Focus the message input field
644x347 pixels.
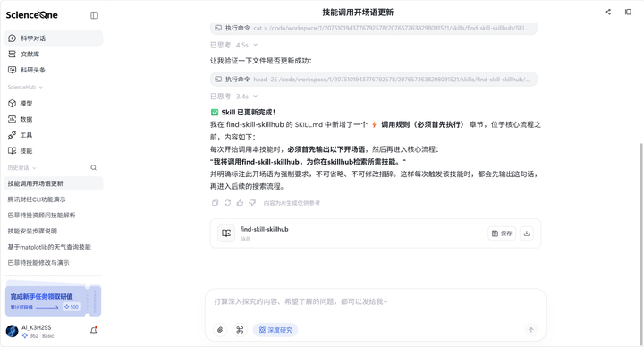[x=375, y=301]
